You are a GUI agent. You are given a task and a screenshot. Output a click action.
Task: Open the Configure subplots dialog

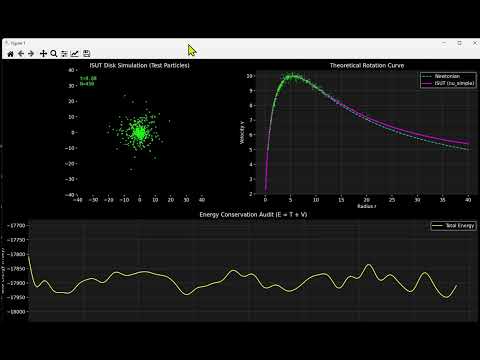(x=64, y=54)
